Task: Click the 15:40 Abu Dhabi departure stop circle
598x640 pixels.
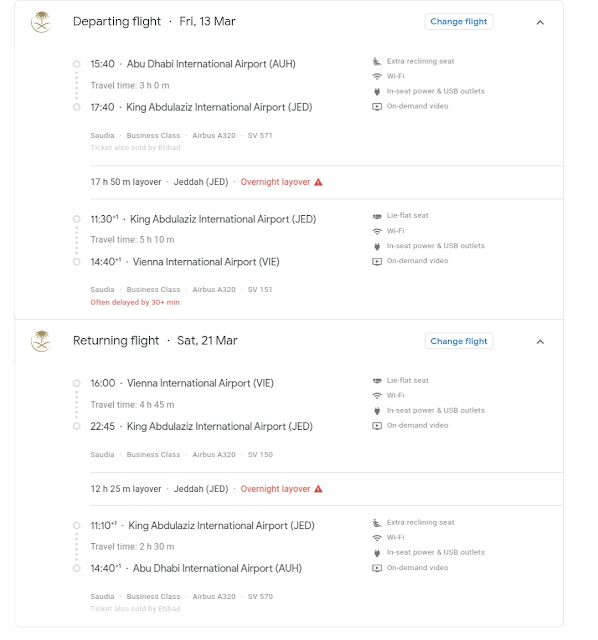Action: [x=76, y=64]
